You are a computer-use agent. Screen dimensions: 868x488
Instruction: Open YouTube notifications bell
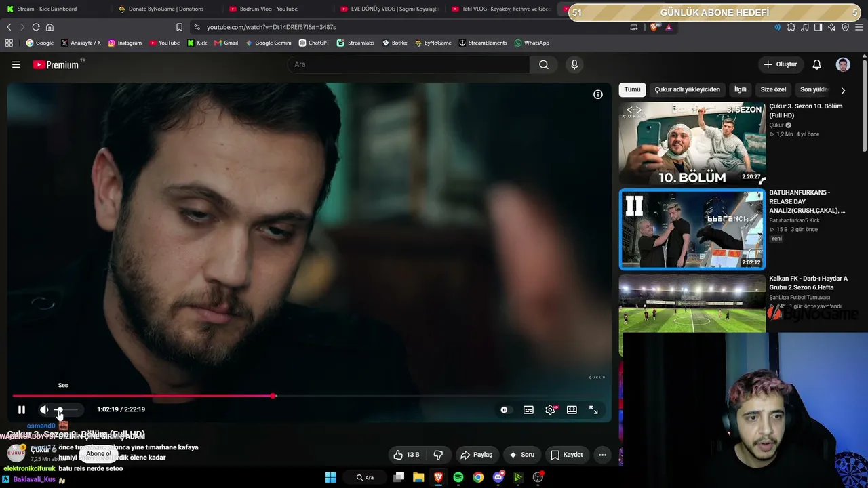pos(817,64)
